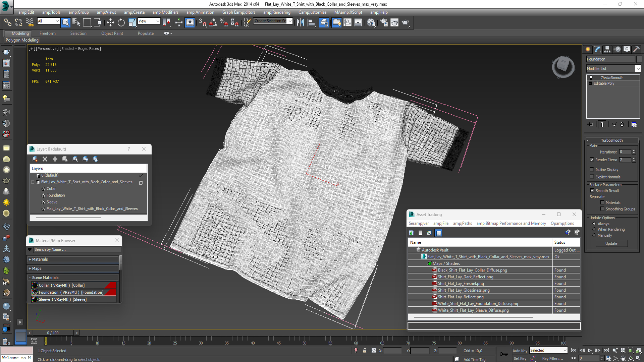Image resolution: width=644 pixels, height=362 pixels.
Task: Open the Material Editor icon
Action: tap(371, 22)
